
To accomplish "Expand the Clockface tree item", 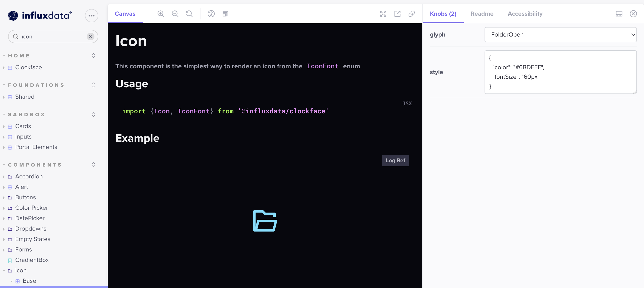I will pos(4,67).
